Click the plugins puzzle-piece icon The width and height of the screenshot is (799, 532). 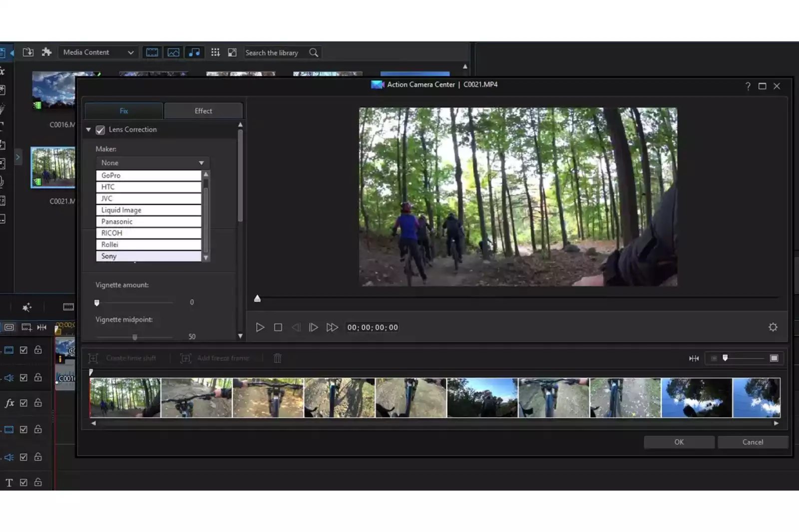pyautogui.click(x=47, y=52)
